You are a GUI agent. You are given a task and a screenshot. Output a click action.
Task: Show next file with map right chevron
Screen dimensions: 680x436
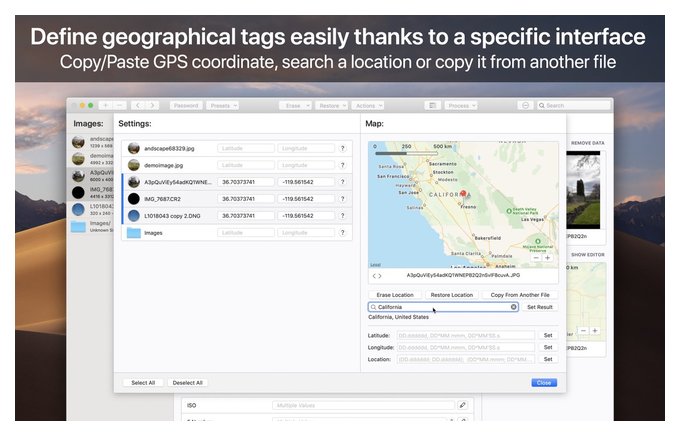pyautogui.click(x=380, y=275)
